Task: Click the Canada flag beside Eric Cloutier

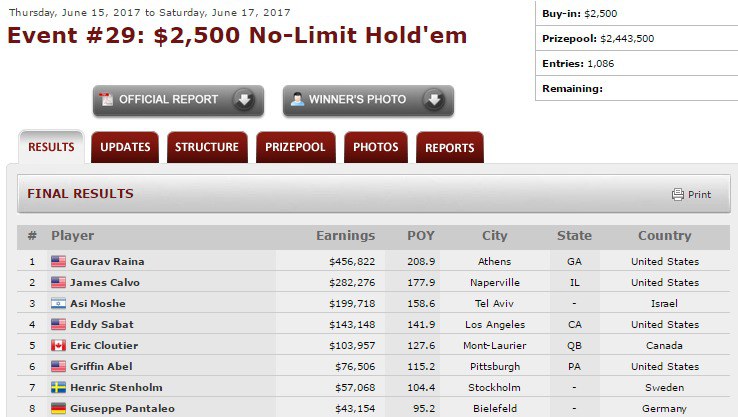Action: tap(58, 346)
